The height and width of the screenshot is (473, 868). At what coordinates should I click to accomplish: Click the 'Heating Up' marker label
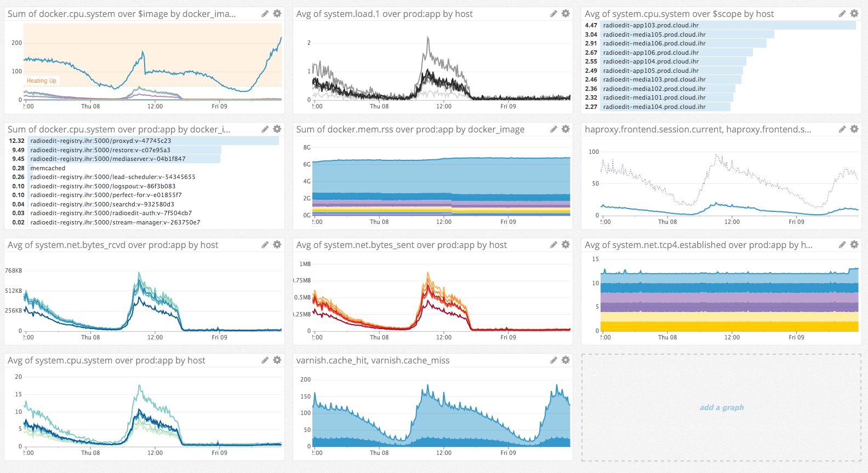coord(42,80)
